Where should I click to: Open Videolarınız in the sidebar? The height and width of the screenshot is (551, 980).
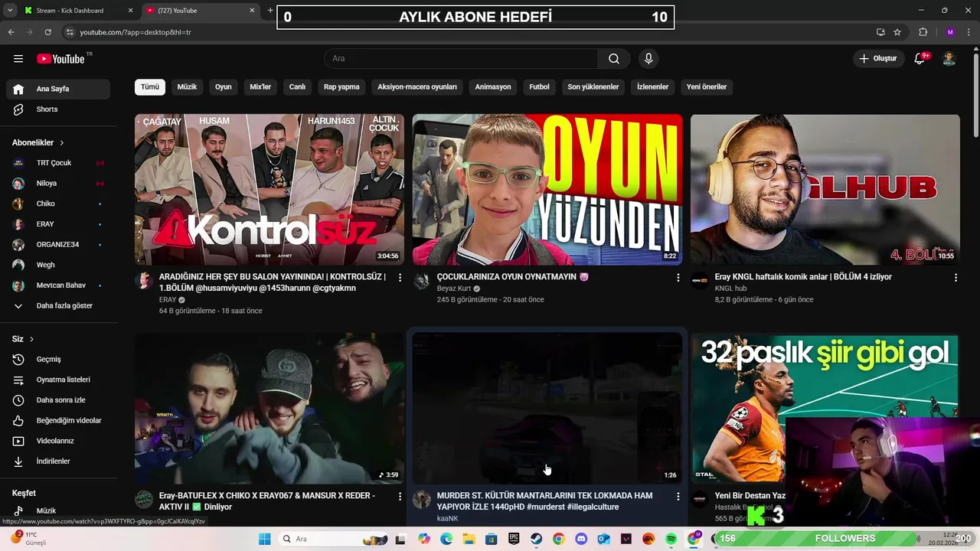(x=58, y=441)
